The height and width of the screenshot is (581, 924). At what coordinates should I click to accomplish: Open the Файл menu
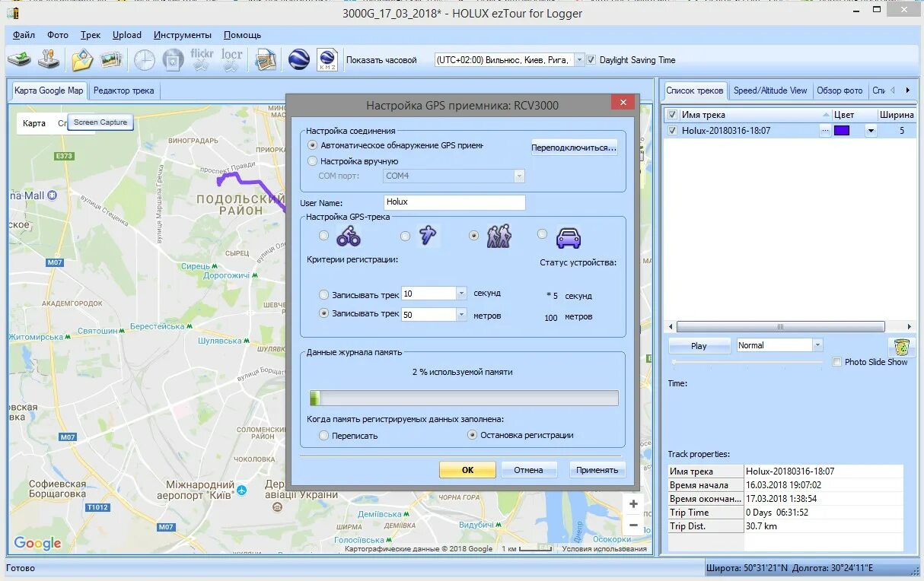point(24,35)
